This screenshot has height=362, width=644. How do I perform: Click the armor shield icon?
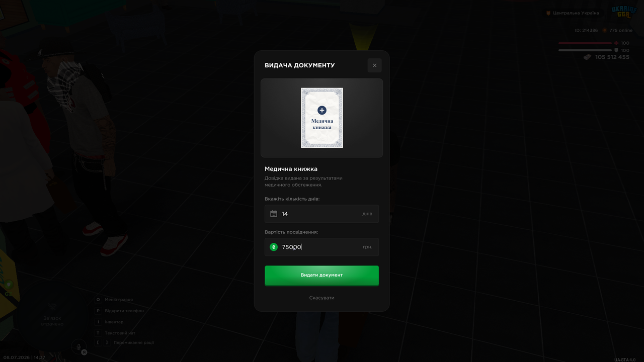616,50
